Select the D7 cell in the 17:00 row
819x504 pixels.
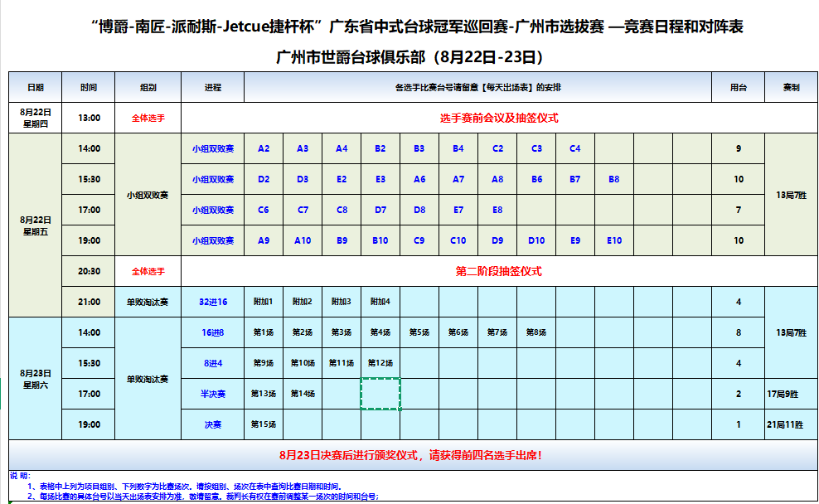pyautogui.click(x=380, y=210)
